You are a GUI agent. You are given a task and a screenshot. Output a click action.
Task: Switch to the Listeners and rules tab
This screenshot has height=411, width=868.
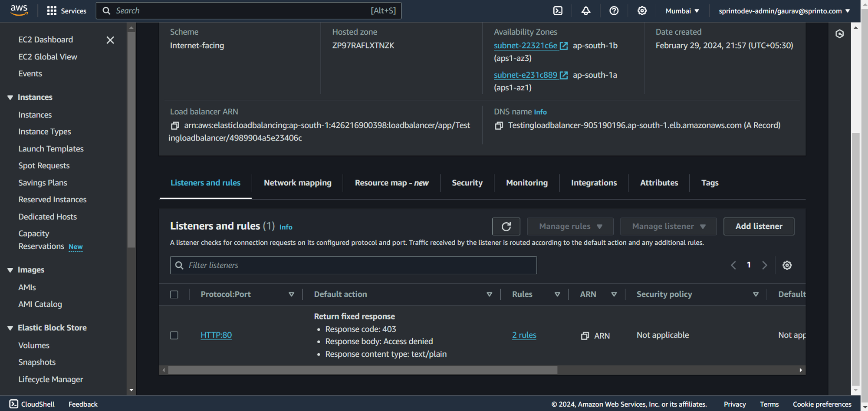tap(205, 183)
